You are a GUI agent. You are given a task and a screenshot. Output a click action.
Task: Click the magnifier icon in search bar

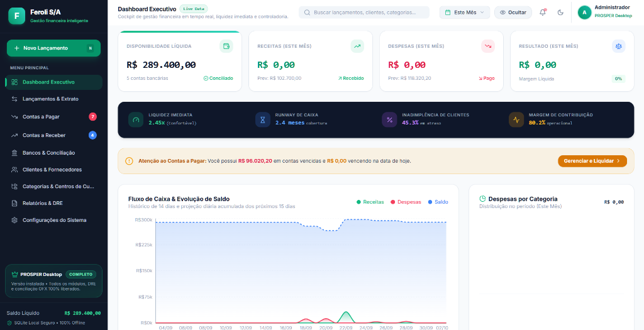click(x=307, y=13)
